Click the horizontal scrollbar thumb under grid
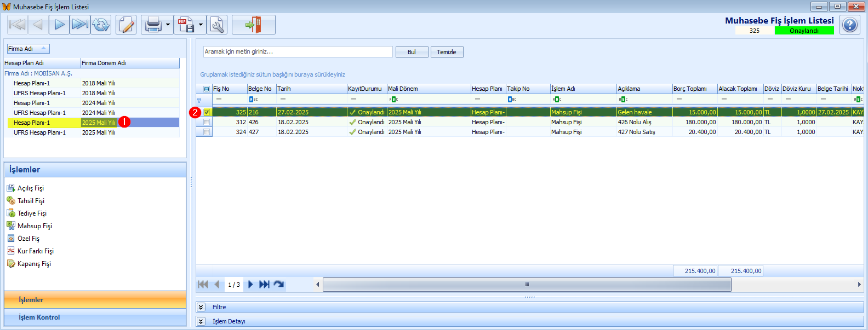The height and width of the screenshot is (330, 868). (x=527, y=285)
